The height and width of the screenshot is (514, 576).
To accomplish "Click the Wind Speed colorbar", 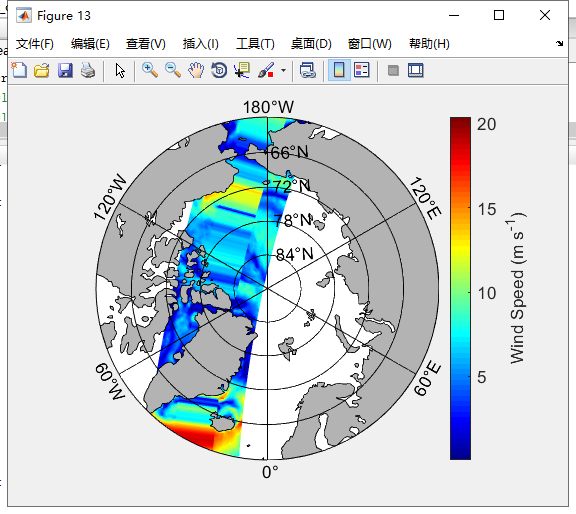I will (460, 288).
